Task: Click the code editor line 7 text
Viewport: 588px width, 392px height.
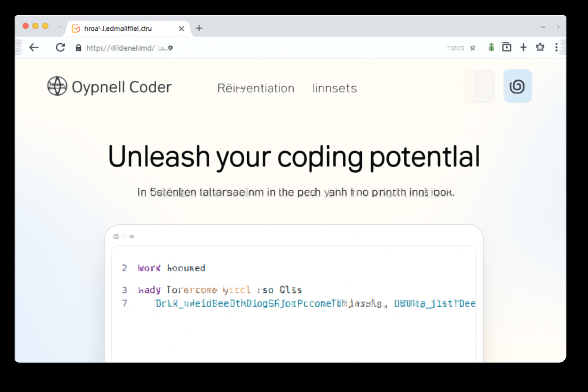Action: point(315,304)
